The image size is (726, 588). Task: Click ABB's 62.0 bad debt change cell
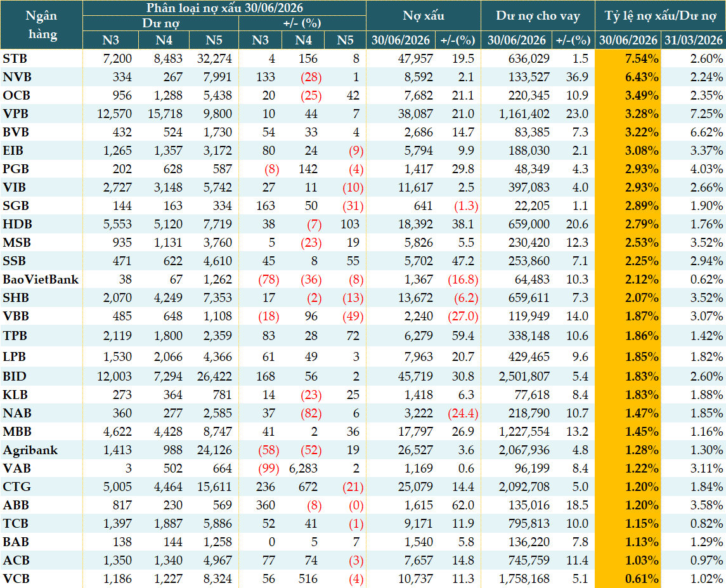[x=463, y=505]
